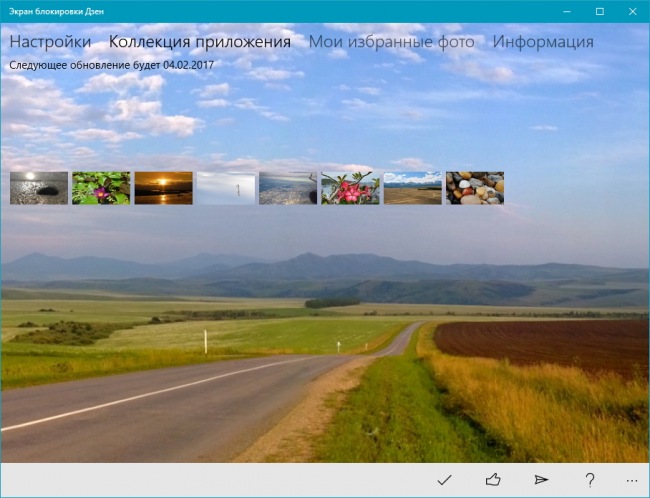Like the photo with thumbs-up icon
Image resolution: width=650 pixels, height=498 pixels.
[493, 480]
